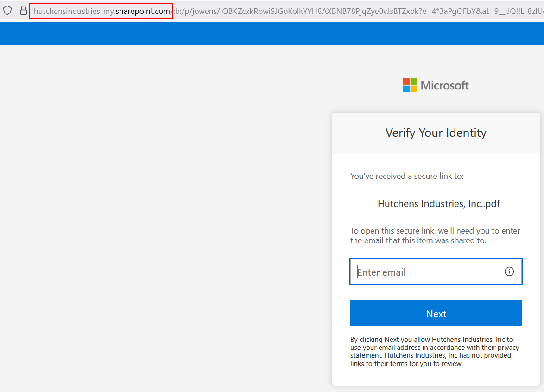Click the Next button
Screen dimensions: 544x392
(436, 313)
